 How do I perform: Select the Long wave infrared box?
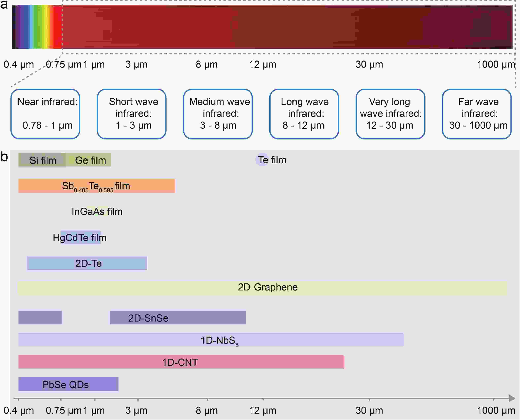304,114
